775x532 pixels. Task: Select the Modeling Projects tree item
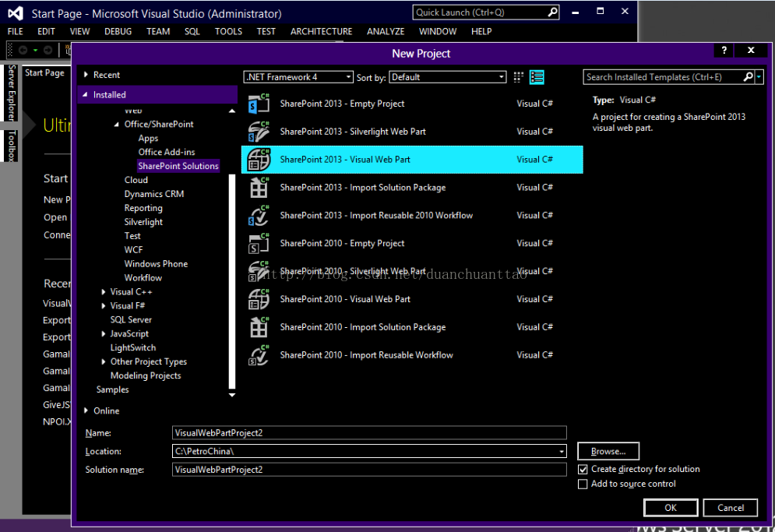[146, 375]
